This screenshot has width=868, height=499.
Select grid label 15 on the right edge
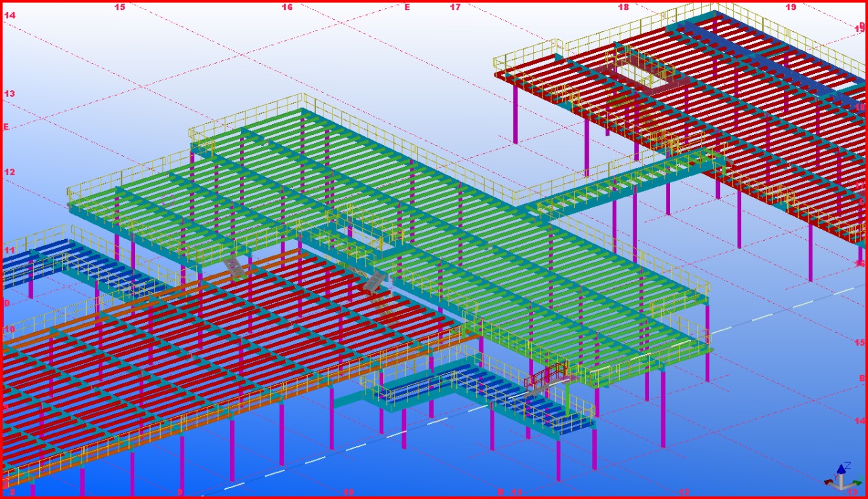coord(860,342)
